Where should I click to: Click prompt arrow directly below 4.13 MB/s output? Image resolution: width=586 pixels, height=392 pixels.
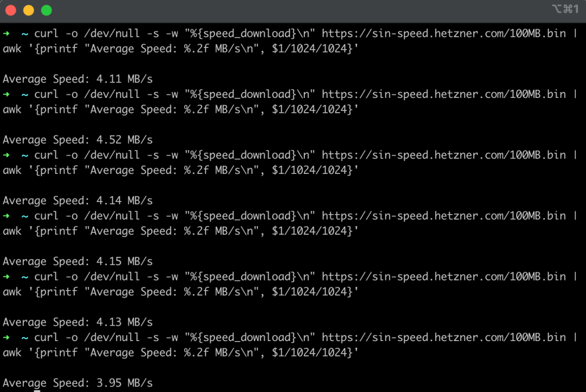click(6, 338)
